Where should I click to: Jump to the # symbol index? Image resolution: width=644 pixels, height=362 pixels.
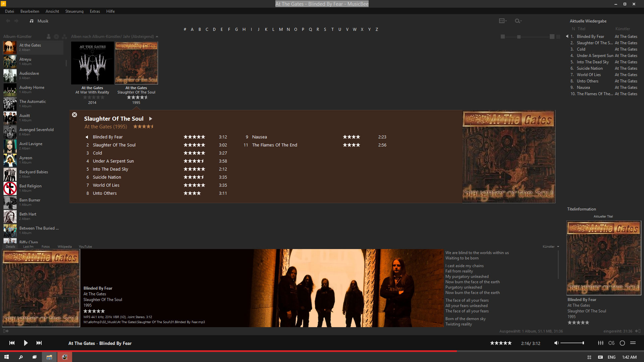point(185,29)
